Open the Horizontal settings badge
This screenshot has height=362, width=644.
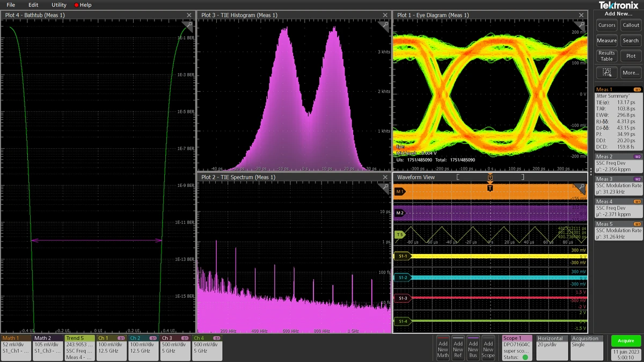(552, 347)
